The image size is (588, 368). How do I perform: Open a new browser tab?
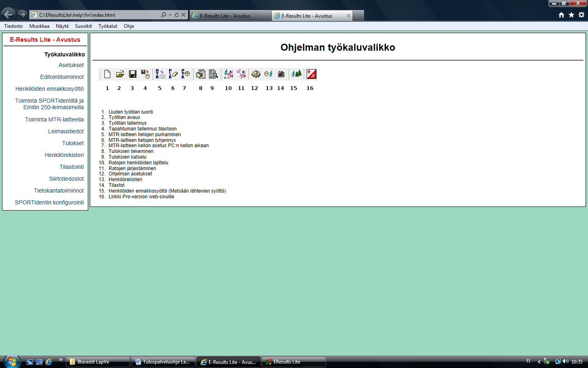coord(358,16)
